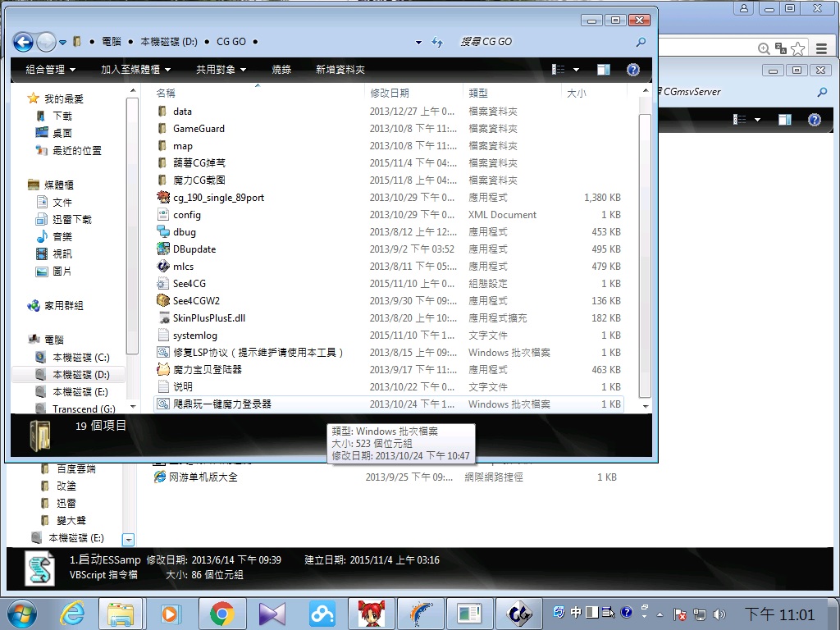Sort files by 修改日期 column header
This screenshot has width=840, height=630.
pyautogui.click(x=390, y=94)
